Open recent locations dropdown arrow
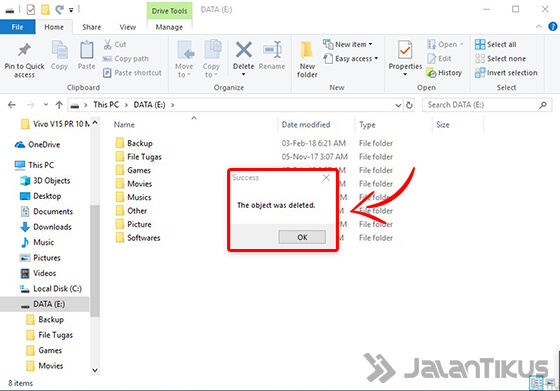 point(46,105)
